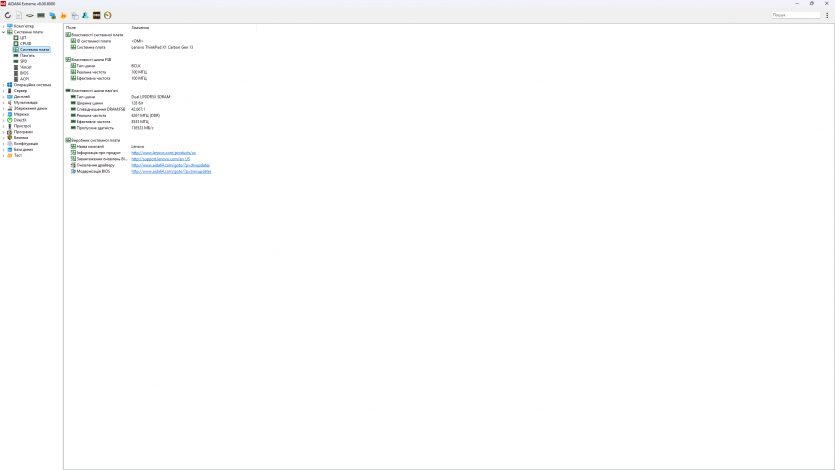The width and height of the screenshot is (835, 470).
Task: Click the Refresh toolbar icon
Action: [x=8, y=15]
